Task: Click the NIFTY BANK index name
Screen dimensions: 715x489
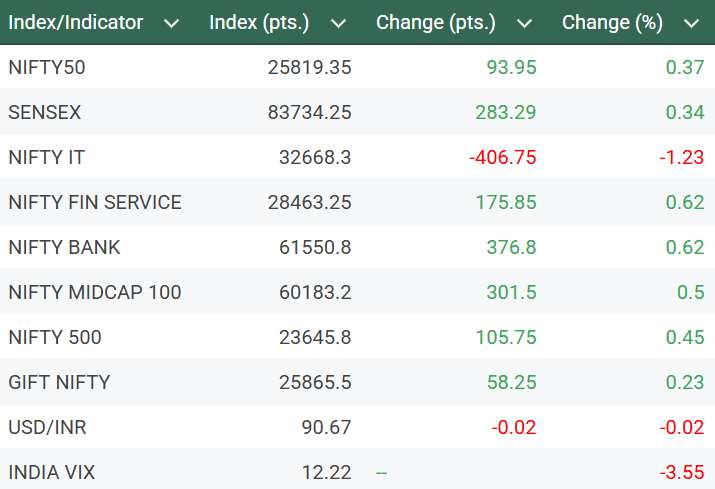Action: 64,247
